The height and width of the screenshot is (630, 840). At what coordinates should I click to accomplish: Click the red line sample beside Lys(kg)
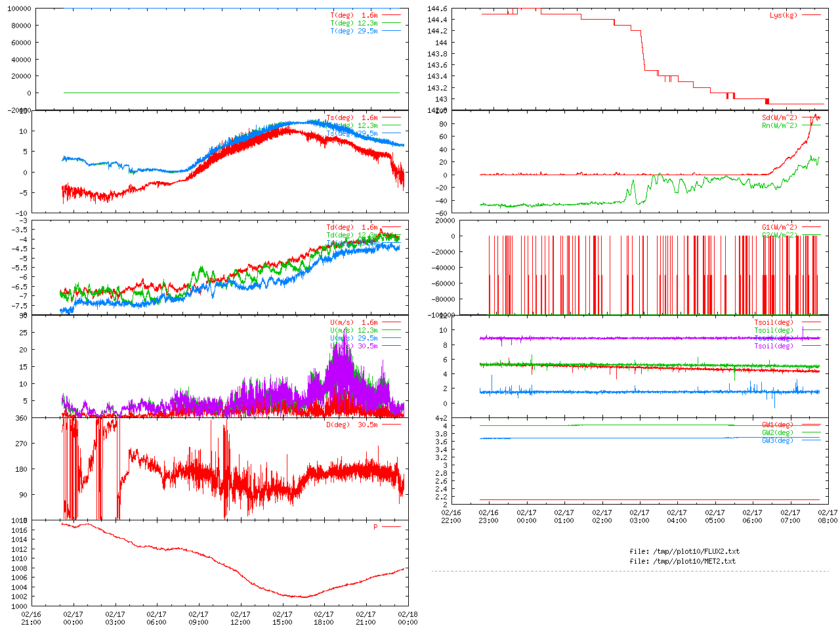[810, 15]
